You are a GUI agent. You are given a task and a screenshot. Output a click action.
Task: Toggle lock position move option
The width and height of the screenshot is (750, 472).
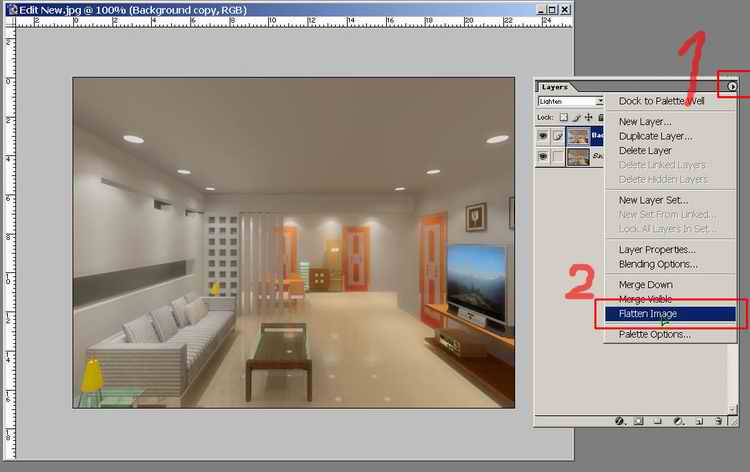(588, 117)
